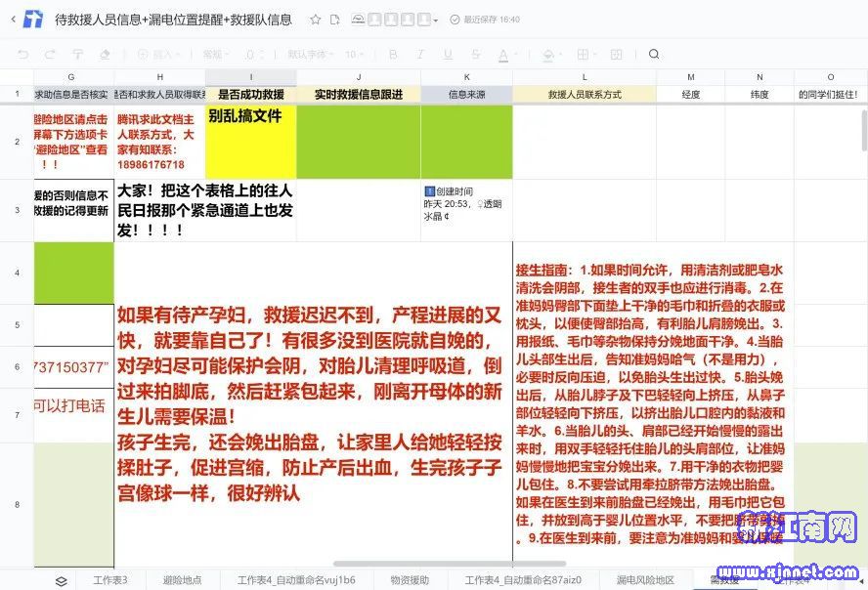Switch to the 避险地点 sheet tab
Viewport: 868px width, 590px height.
point(182,580)
